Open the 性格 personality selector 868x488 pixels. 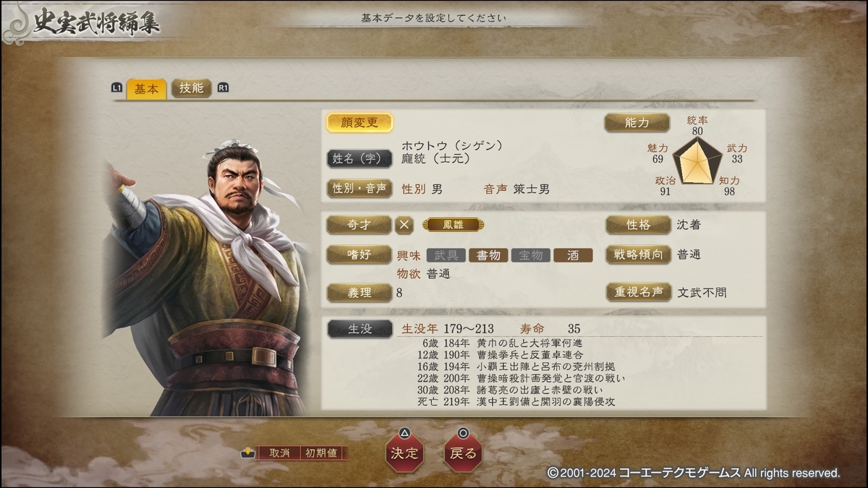pyautogui.click(x=639, y=225)
